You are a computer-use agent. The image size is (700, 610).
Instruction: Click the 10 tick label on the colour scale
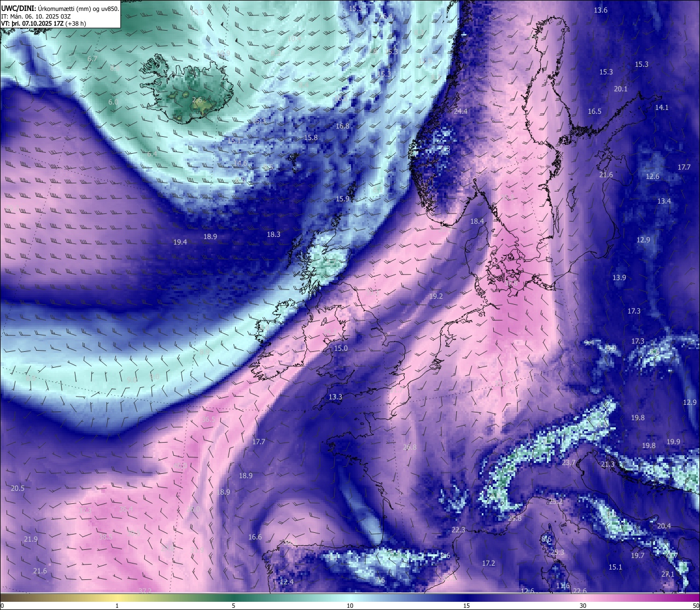(350, 606)
